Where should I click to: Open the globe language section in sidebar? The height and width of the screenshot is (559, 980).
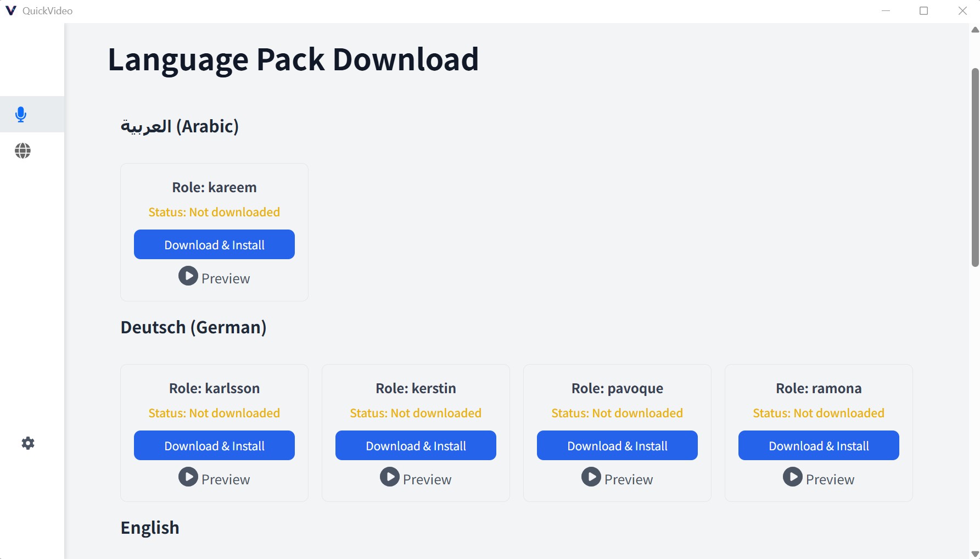point(23,150)
